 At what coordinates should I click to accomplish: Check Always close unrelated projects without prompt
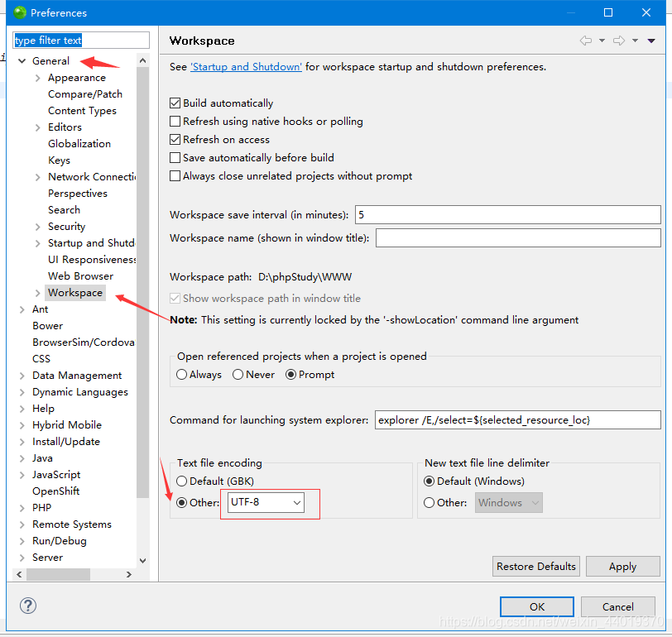175,176
